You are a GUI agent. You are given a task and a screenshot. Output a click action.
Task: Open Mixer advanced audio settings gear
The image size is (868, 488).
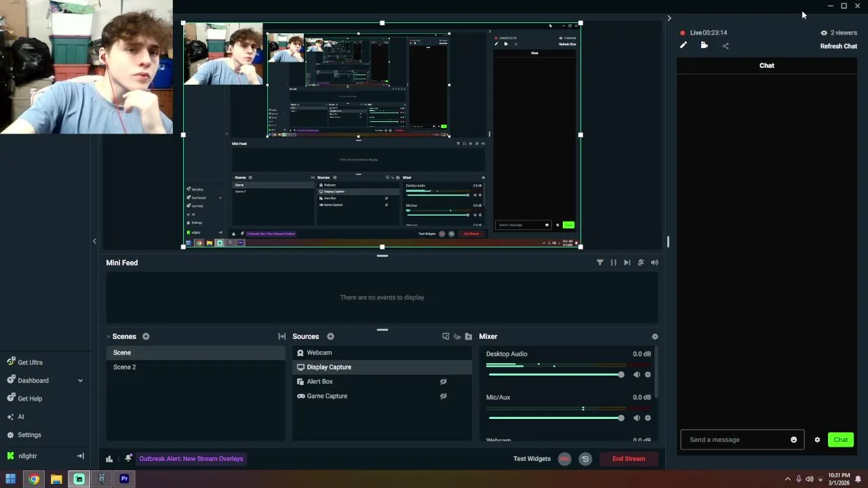(x=654, y=336)
